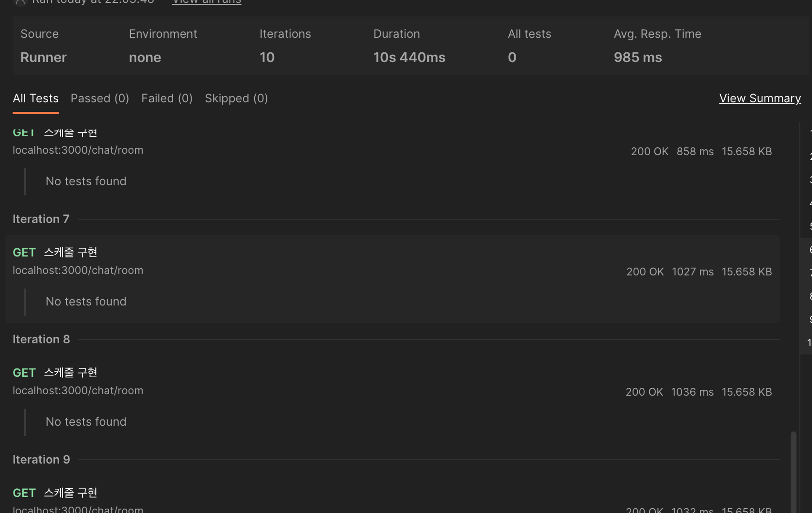Click No tests found under Iteration 7

tap(86, 302)
